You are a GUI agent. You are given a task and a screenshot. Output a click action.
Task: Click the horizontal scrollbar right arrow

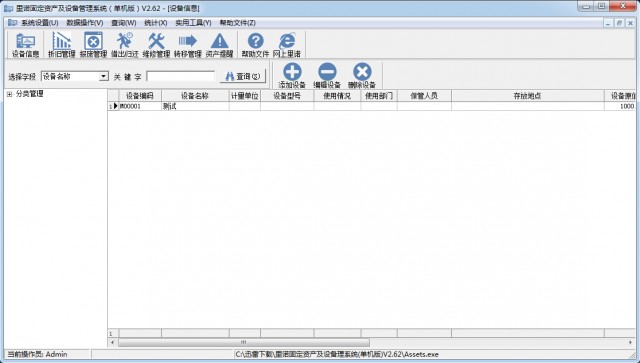click(631, 342)
